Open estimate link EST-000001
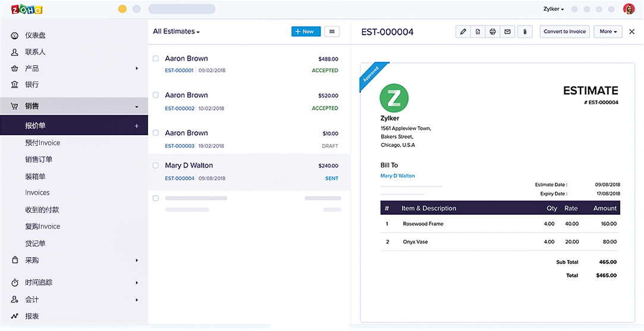 [x=179, y=70]
